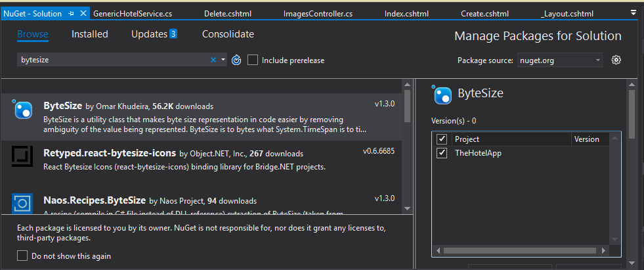Click the package results scrollbar thumb
This screenshot has width=644, height=270.
pos(407,106)
